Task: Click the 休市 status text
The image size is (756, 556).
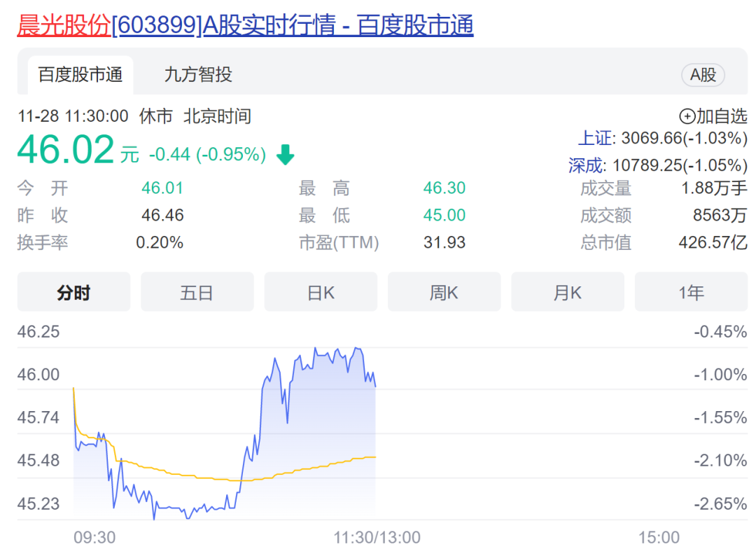Action: [x=155, y=116]
